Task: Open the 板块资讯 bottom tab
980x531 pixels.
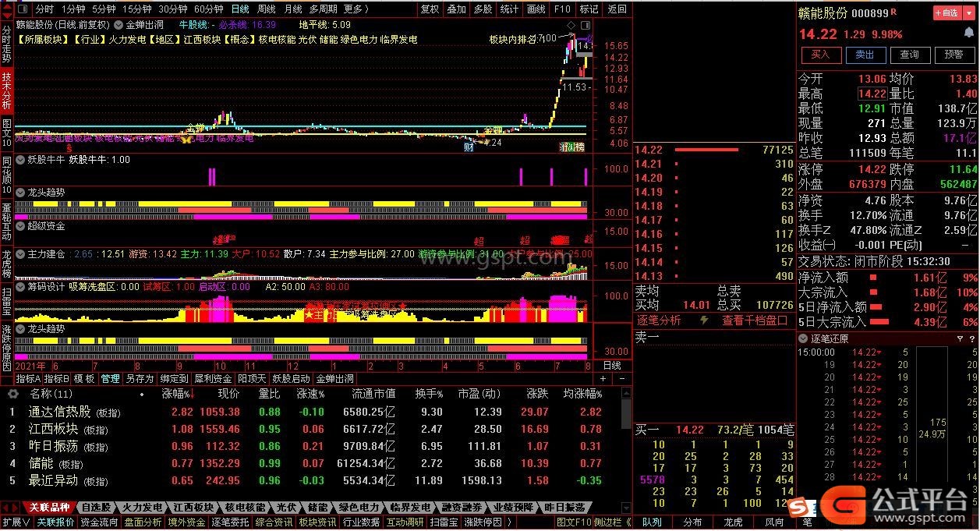Action: click(317, 522)
